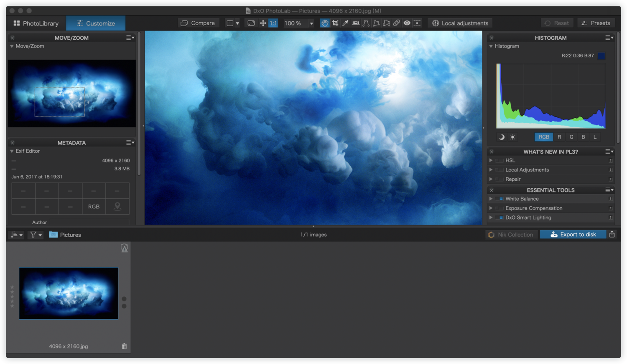Click the Fit on screen icon
Viewport: 627px width, 364px height.
(x=251, y=23)
